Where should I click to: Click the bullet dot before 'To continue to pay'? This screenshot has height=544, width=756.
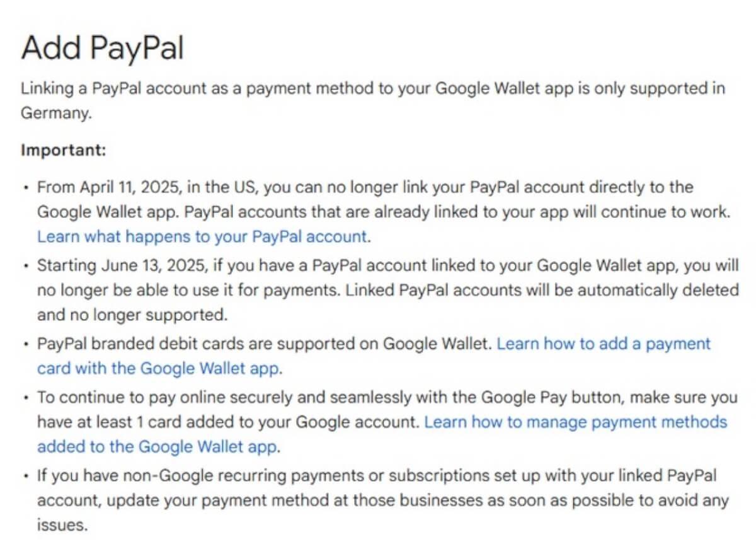coord(25,398)
